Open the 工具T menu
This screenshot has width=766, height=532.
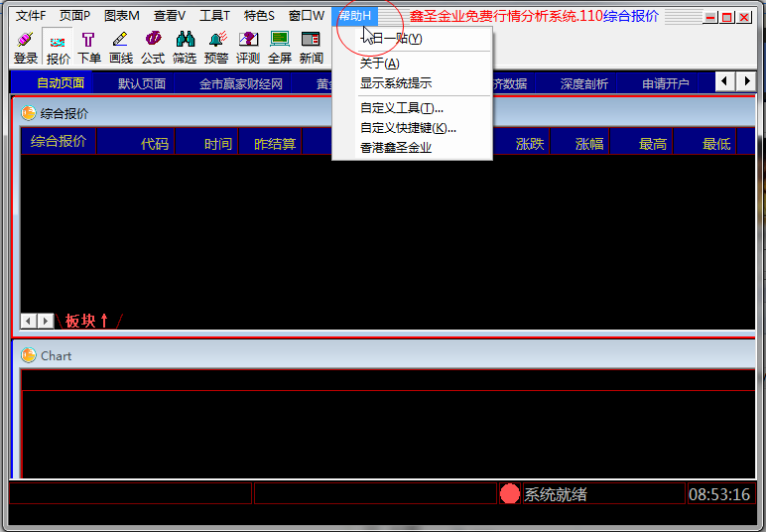point(214,16)
